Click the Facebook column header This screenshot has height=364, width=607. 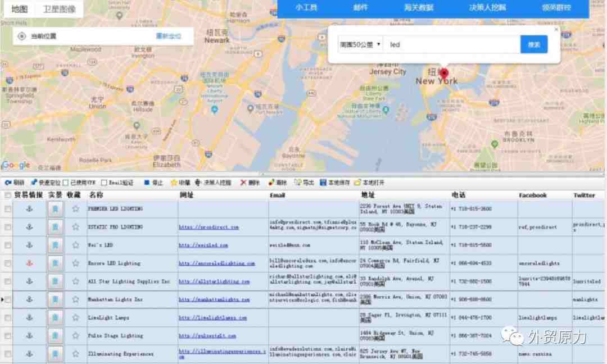(x=533, y=195)
